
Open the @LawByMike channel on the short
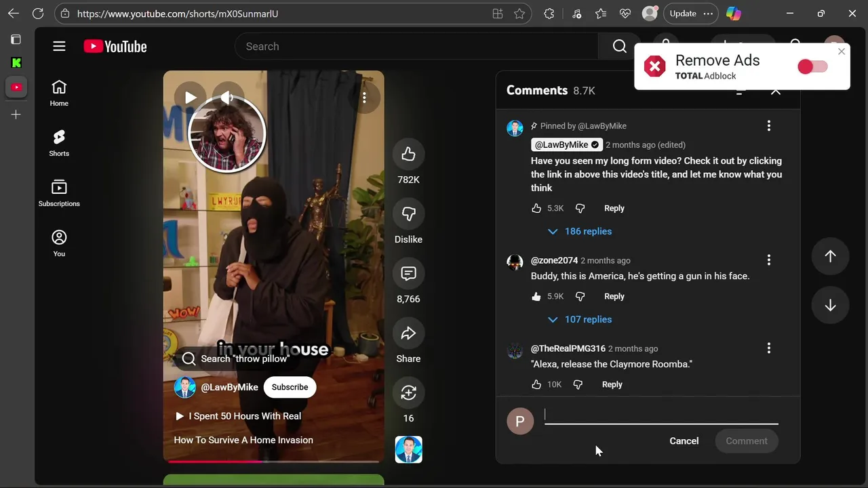[229, 387]
